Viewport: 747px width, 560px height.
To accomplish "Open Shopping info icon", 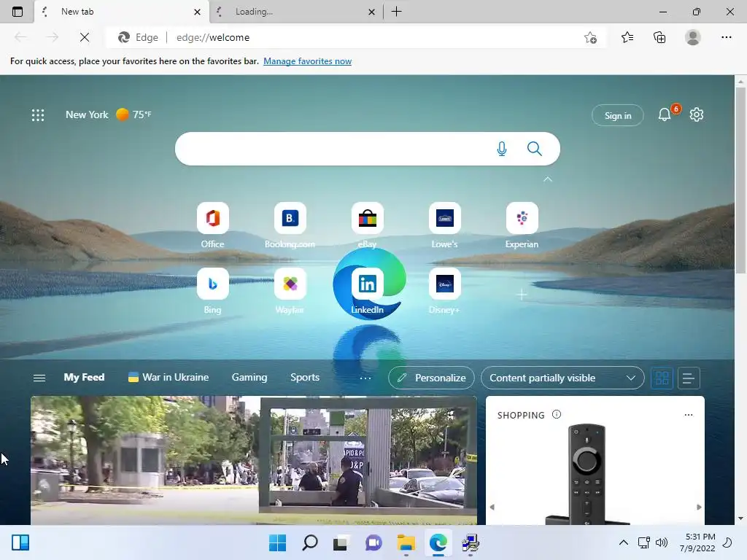I will coord(557,415).
